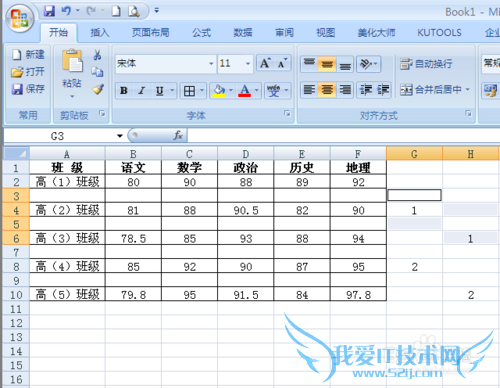Open 剪贴板 dialog launcher
This screenshot has width=500, height=388.
coord(102,114)
